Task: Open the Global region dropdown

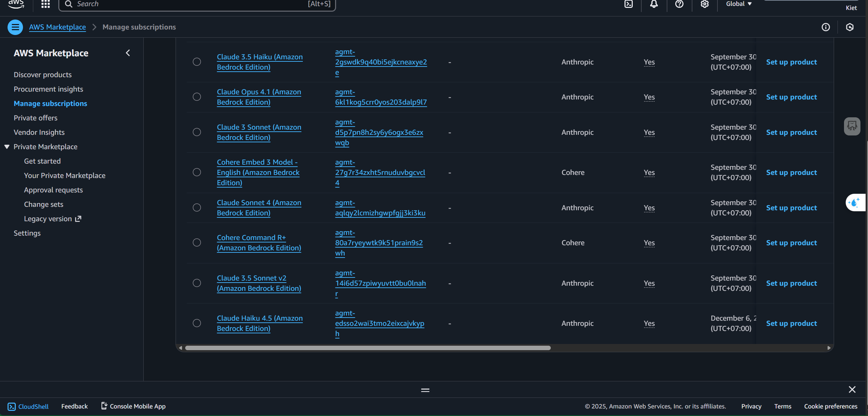Action: pos(739,4)
